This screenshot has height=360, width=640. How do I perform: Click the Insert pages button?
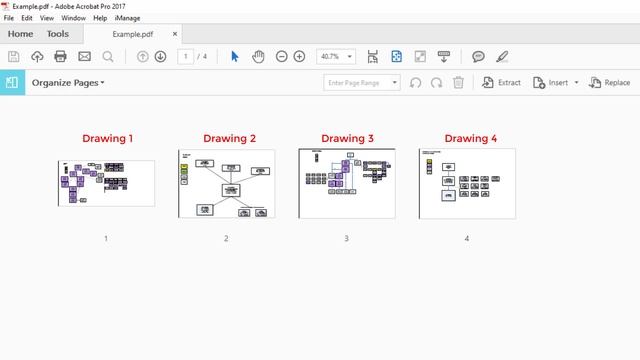point(550,83)
